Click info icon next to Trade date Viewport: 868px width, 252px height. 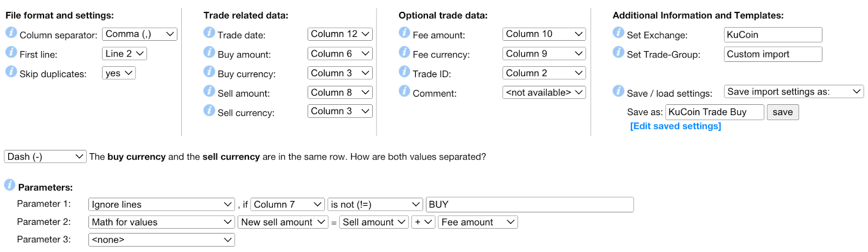pos(209,33)
